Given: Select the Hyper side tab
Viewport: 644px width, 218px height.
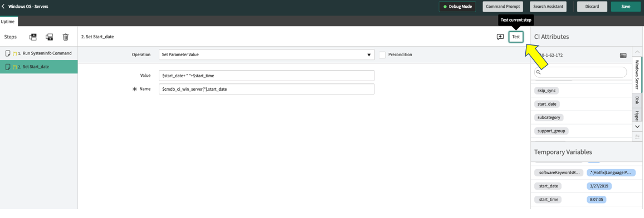Looking at the screenshot, I should point(637,115).
